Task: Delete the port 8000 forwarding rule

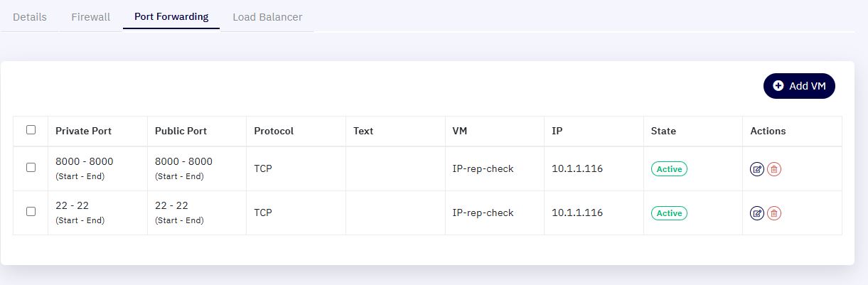Action: tap(774, 169)
